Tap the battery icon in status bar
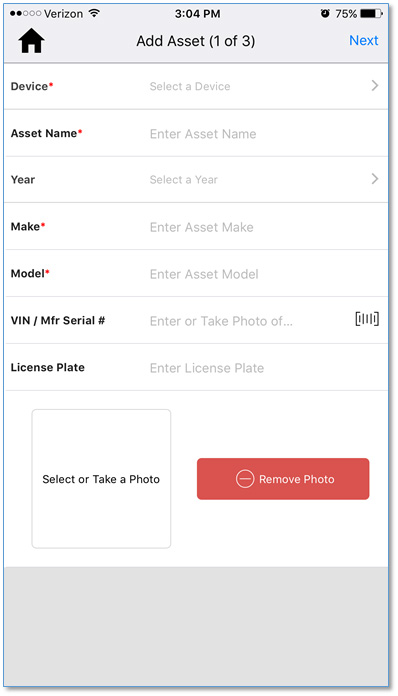Image resolution: width=398 pixels, height=696 pixels. 371,14
